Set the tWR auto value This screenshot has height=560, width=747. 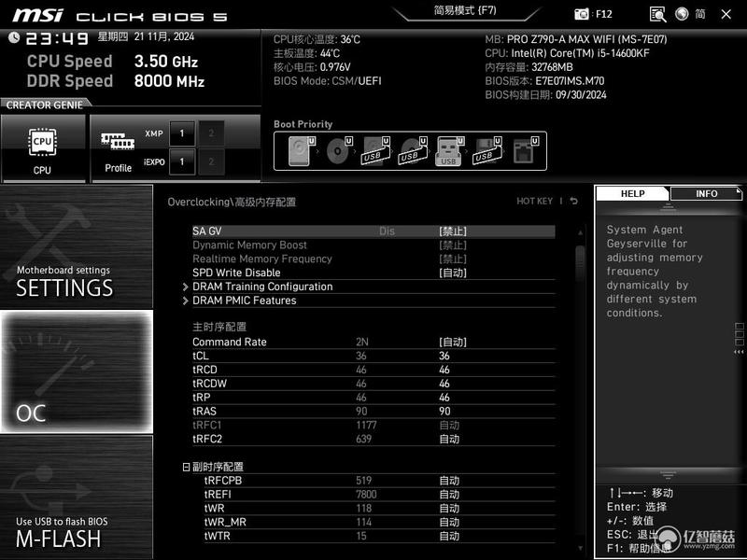click(x=449, y=509)
